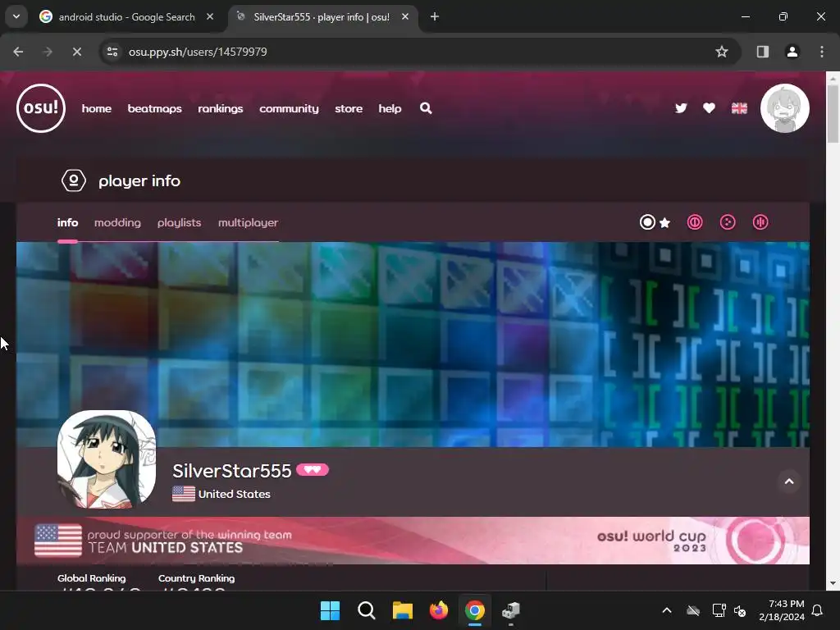Open Chrome three-dot menu

point(821,52)
